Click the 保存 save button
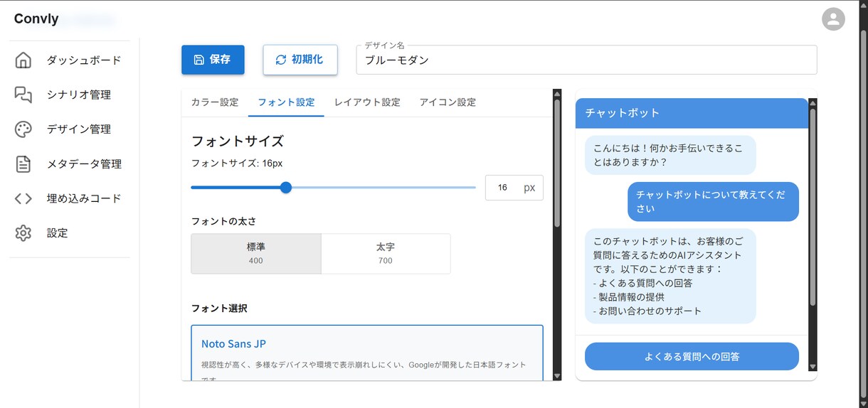The width and height of the screenshot is (868, 408). tap(213, 60)
